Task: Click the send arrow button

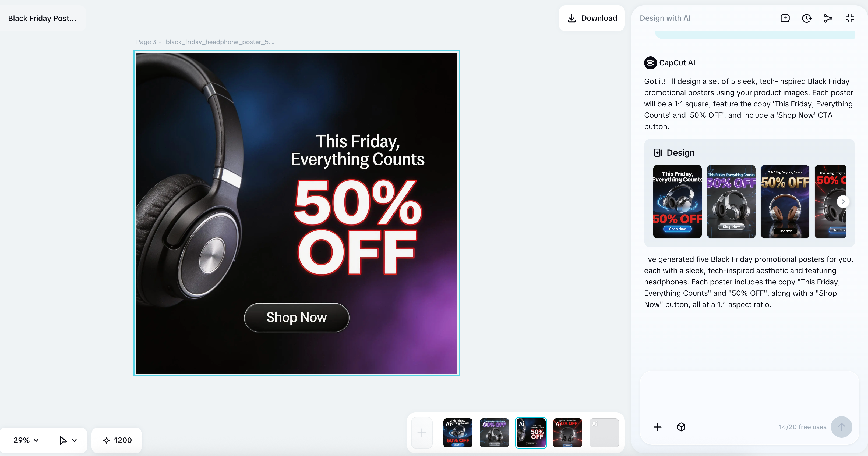Action: coord(841,427)
